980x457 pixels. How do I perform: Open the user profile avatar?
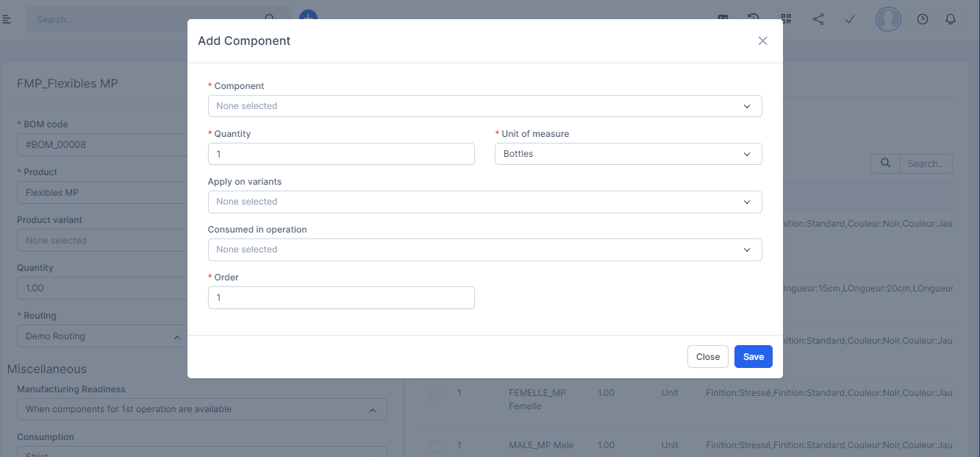(x=888, y=19)
